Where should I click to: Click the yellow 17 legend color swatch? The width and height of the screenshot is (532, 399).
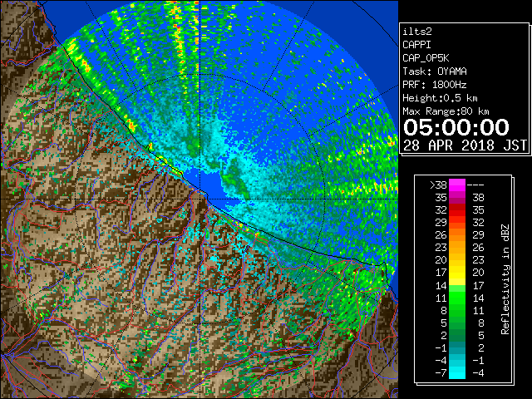click(x=457, y=273)
